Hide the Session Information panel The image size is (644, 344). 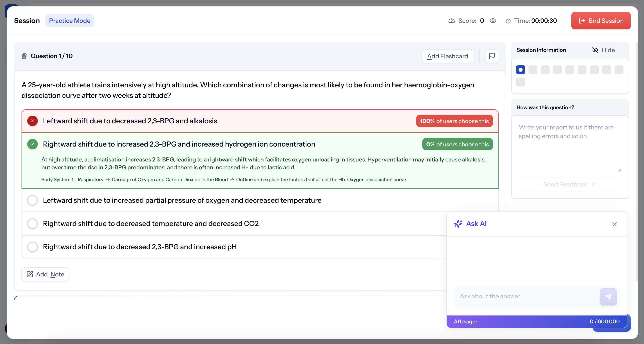(608, 50)
